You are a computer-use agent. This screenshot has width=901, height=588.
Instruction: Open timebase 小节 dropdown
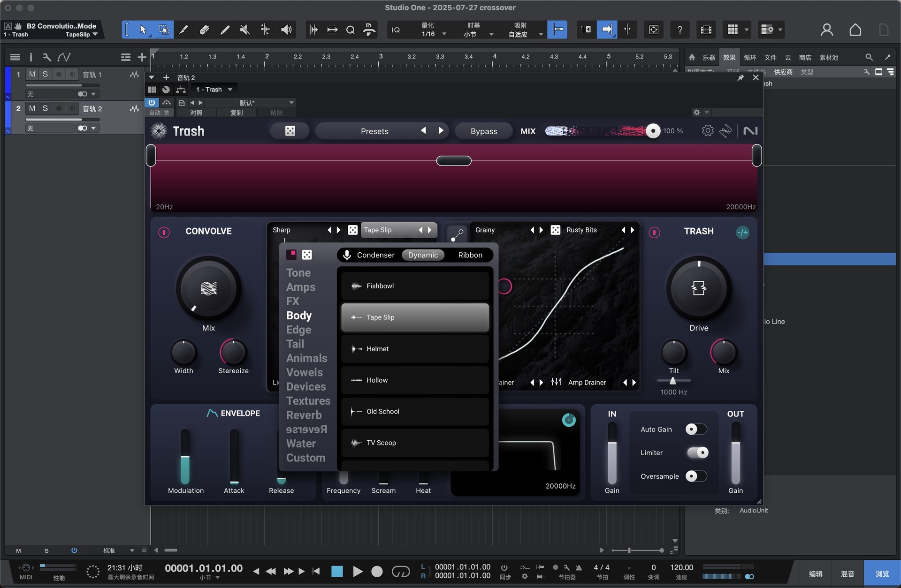491,34
